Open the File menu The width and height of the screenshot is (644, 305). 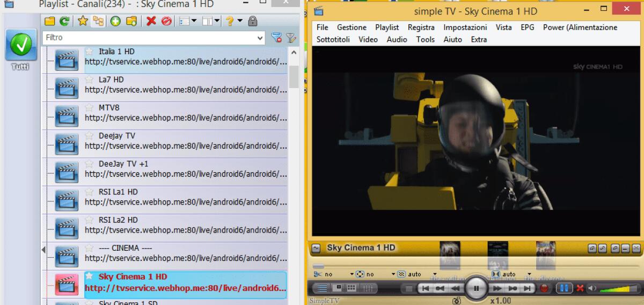(322, 27)
